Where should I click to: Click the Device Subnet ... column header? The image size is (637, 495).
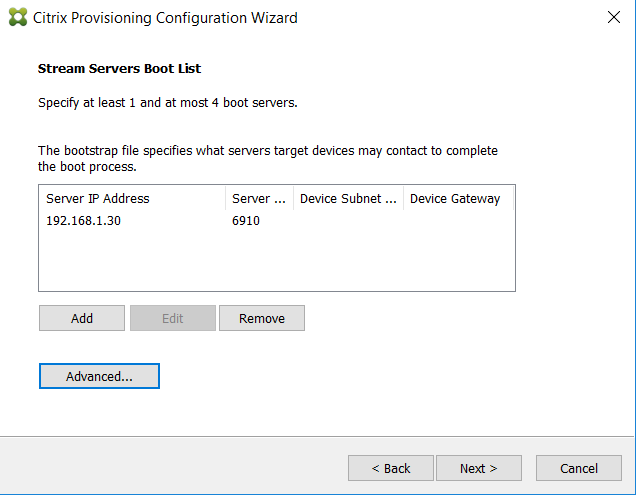(x=349, y=199)
